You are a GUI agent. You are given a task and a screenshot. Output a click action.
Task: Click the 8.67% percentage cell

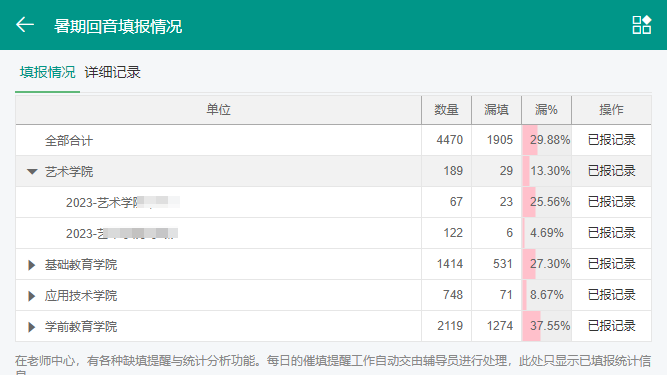point(547,295)
